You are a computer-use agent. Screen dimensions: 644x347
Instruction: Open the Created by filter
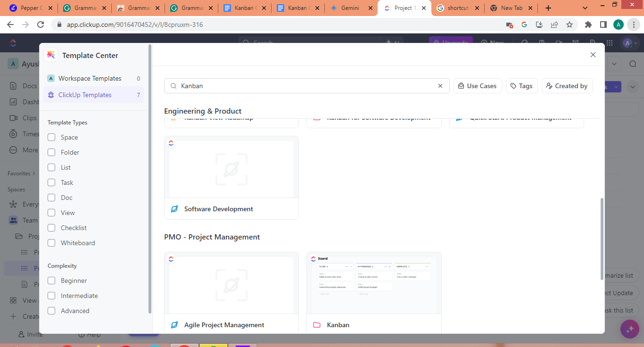point(567,86)
